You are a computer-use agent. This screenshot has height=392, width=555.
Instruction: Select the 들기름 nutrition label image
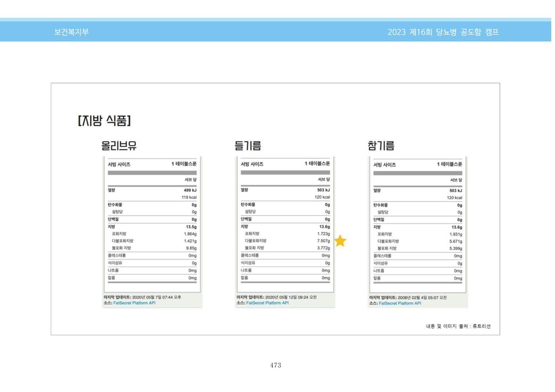click(x=285, y=232)
